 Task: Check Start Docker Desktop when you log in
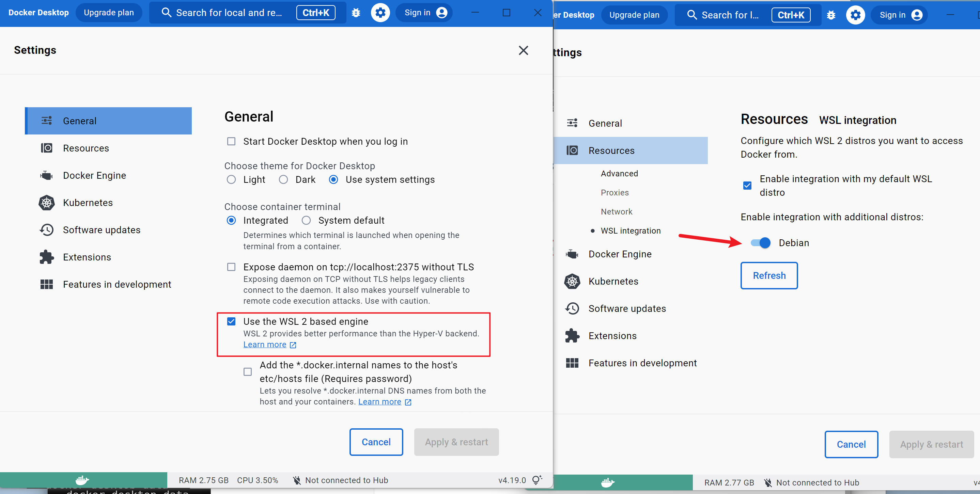tap(231, 142)
